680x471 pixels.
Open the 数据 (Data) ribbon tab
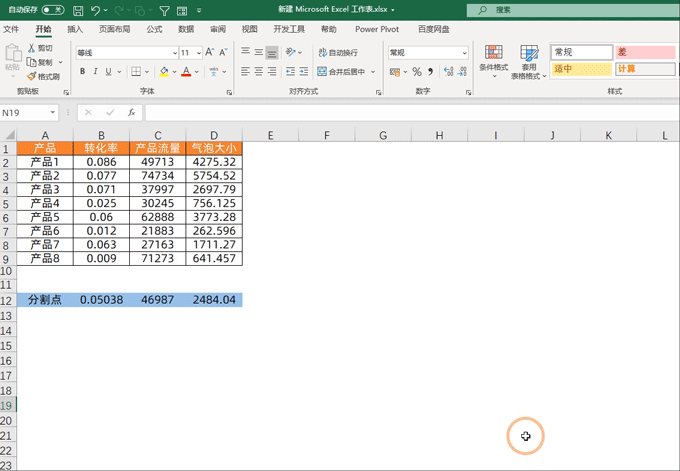point(186,30)
